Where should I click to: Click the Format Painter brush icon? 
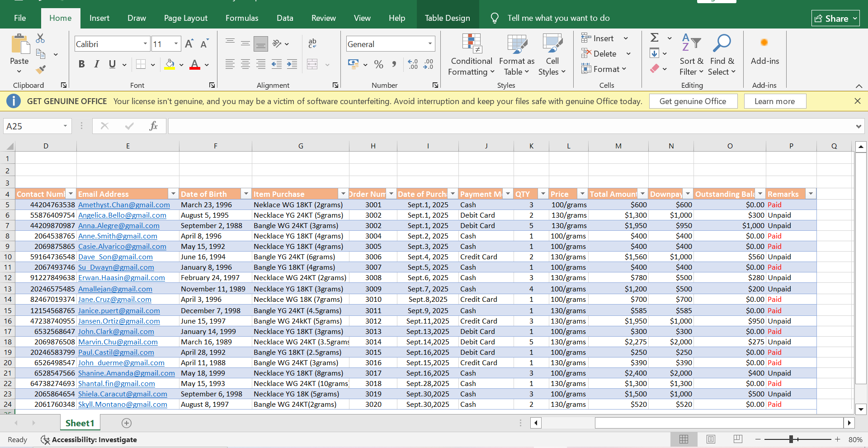click(41, 70)
